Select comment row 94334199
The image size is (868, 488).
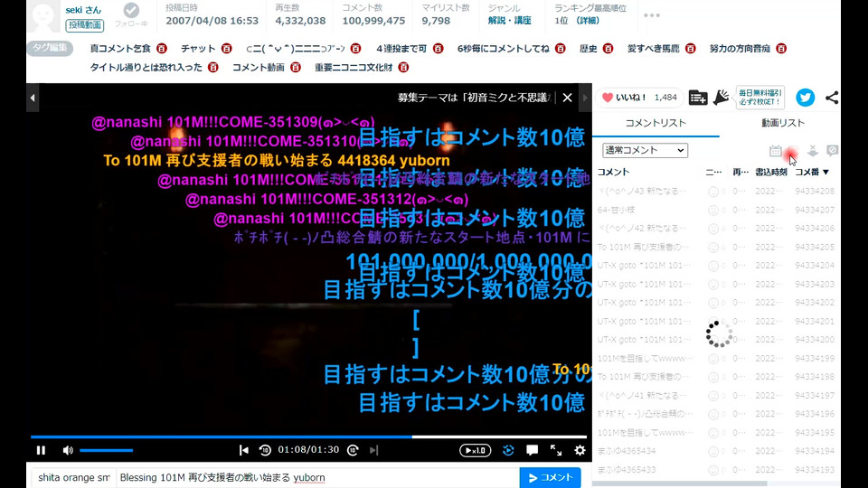pos(716,359)
